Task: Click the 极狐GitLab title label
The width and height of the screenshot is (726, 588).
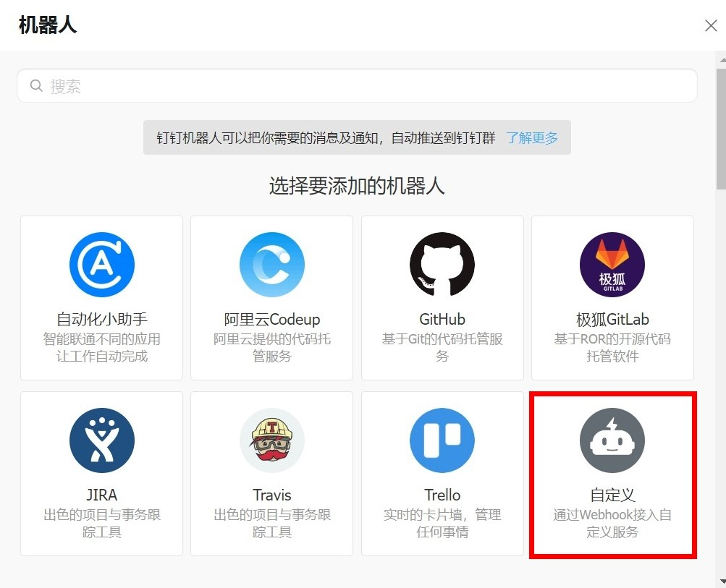Action: [612, 319]
